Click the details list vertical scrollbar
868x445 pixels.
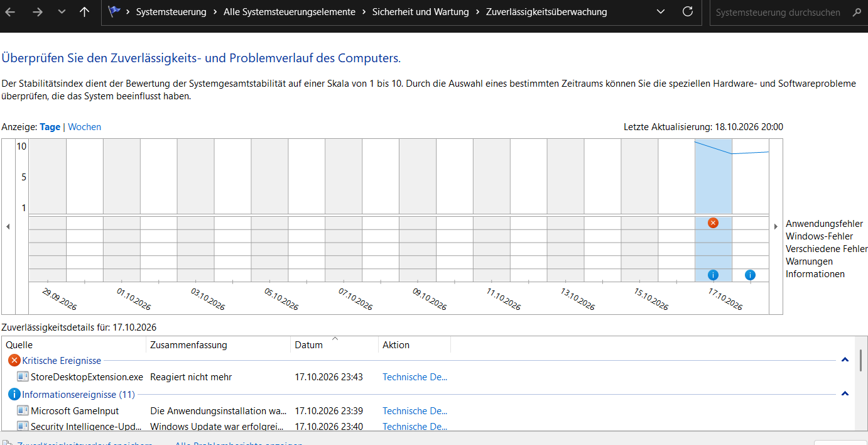click(x=860, y=362)
